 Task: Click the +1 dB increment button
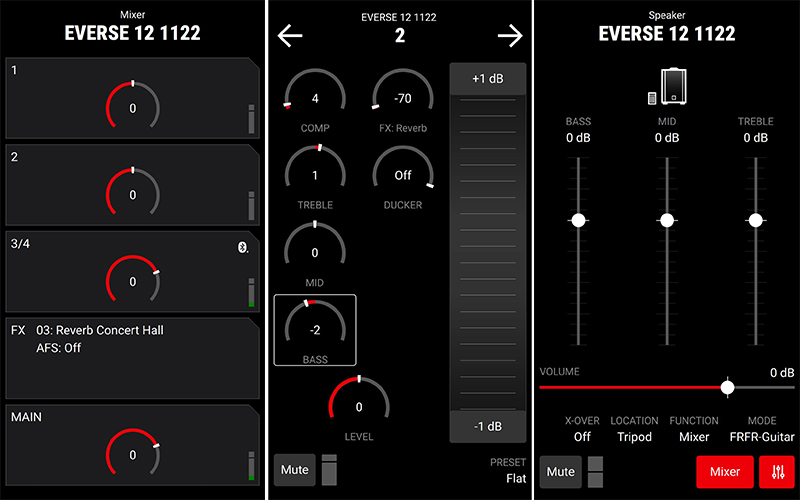(x=487, y=79)
